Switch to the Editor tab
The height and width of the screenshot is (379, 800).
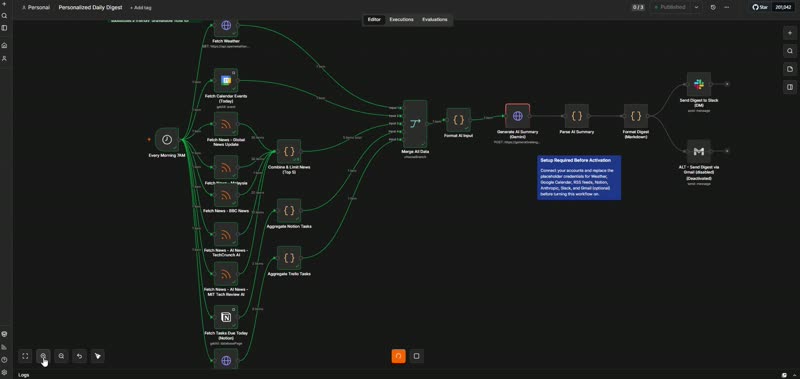374,19
